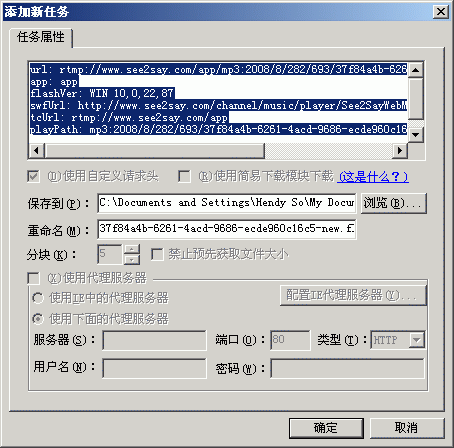Viewport: 454px width, 448px height.
Task: Open the 这是什么? help link
Action: point(373,176)
